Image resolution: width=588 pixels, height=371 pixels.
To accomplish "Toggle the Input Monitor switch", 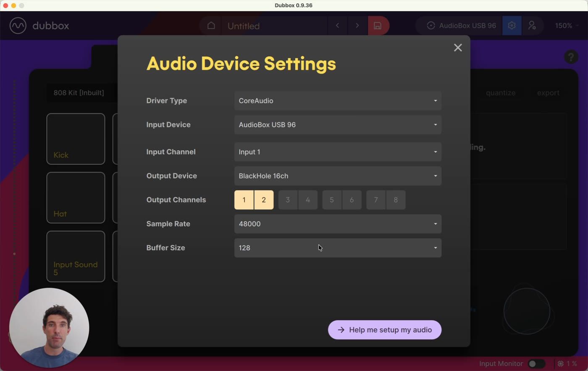I will [536, 364].
